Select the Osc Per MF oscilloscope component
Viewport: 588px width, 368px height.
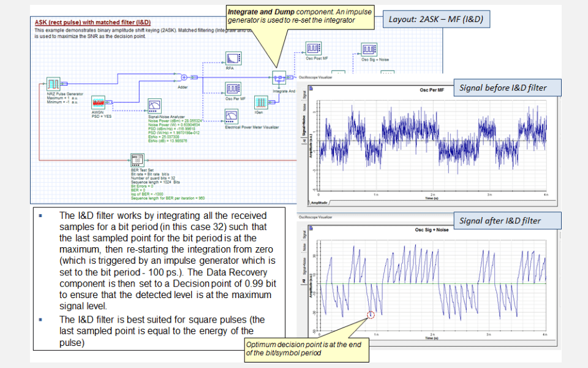click(233, 88)
